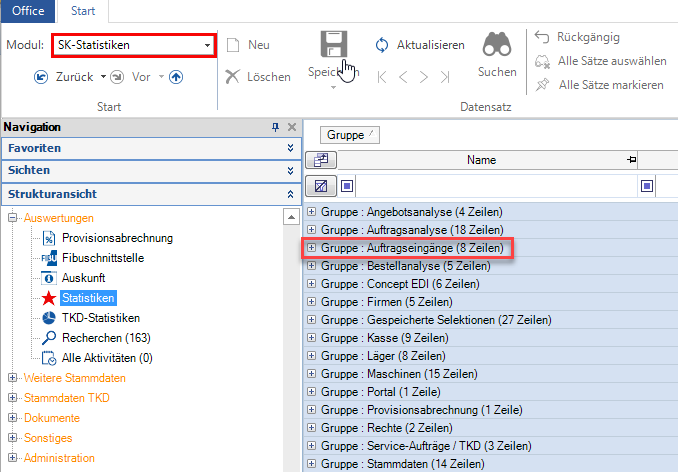Viewport: 678px width, 472px height.
Task: Expand the Weitere Stammdaten tree node
Action: pos(13,378)
